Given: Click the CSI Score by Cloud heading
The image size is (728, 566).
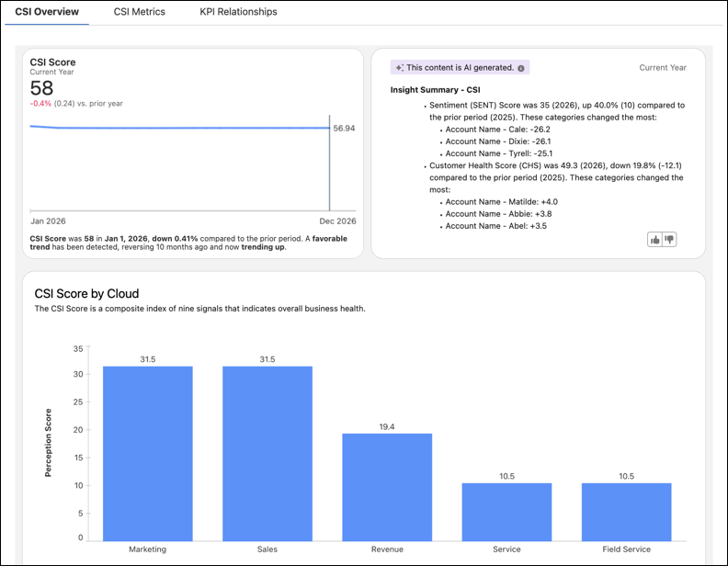Looking at the screenshot, I should [86, 294].
